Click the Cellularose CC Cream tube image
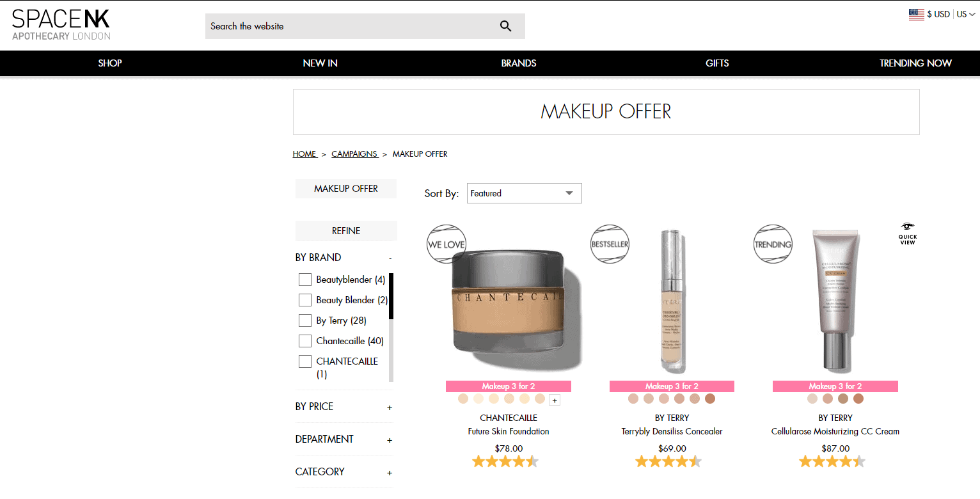The image size is (980, 499). pyautogui.click(x=835, y=301)
